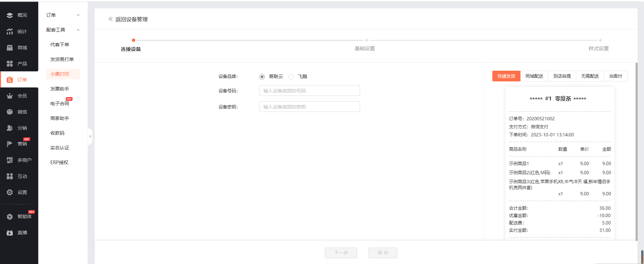Open the 多商户 multi-merchant icon
The height and width of the screenshot is (264, 644).
tap(10, 160)
